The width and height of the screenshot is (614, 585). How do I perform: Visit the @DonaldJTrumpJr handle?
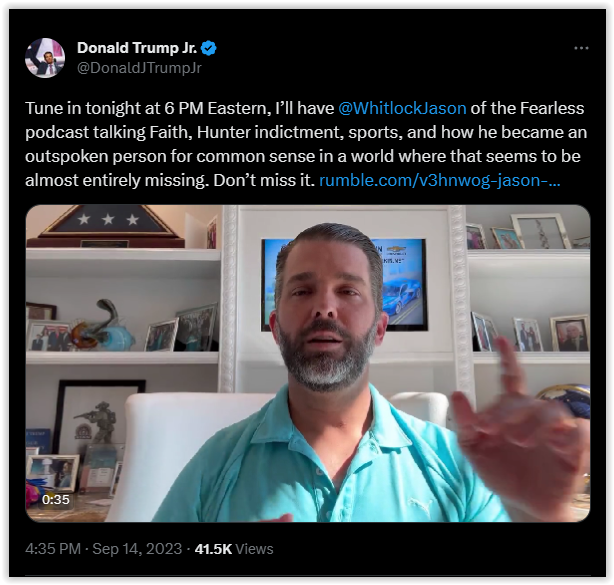click(x=139, y=68)
